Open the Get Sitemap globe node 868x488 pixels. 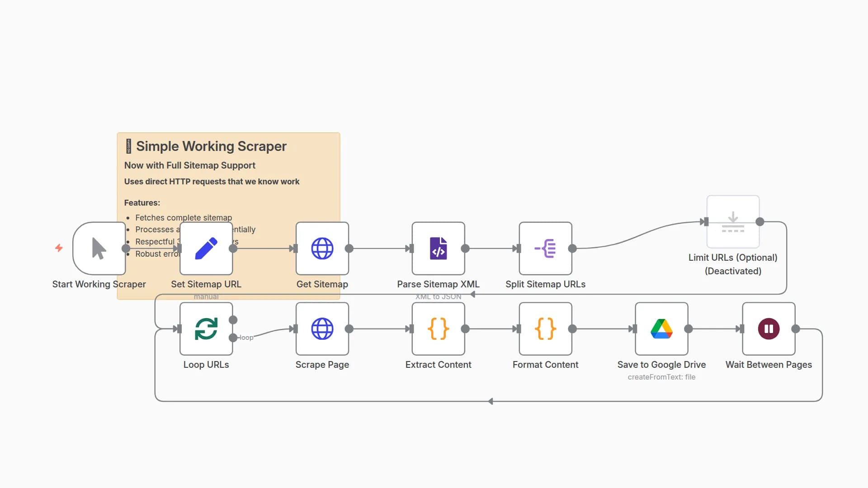pos(322,249)
